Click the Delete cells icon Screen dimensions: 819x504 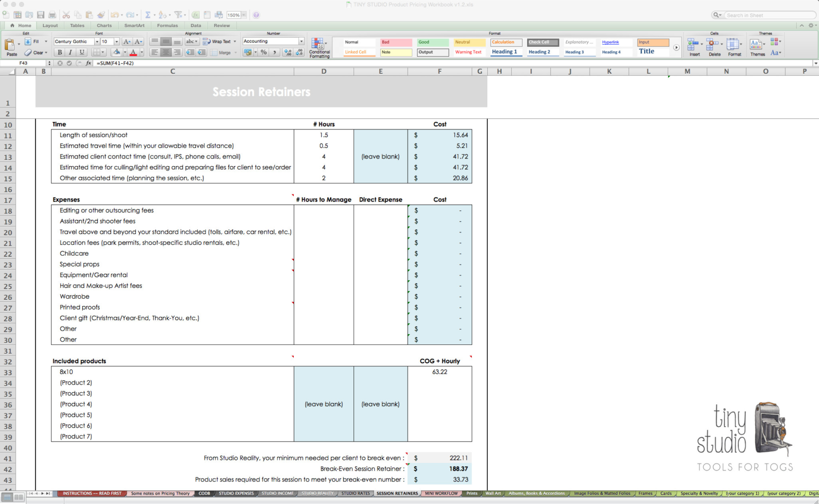(x=713, y=45)
